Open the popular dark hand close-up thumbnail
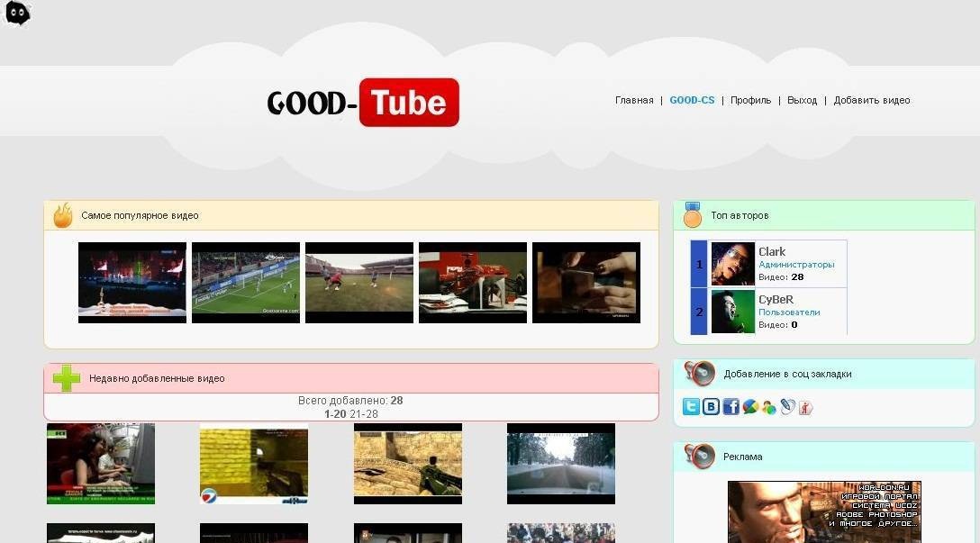 pyautogui.click(x=586, y=283)
